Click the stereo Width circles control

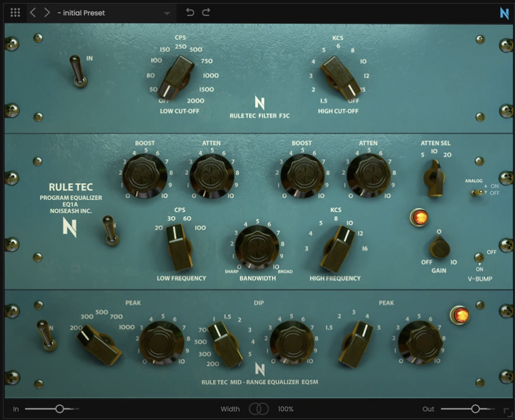[x=259, y=409]
